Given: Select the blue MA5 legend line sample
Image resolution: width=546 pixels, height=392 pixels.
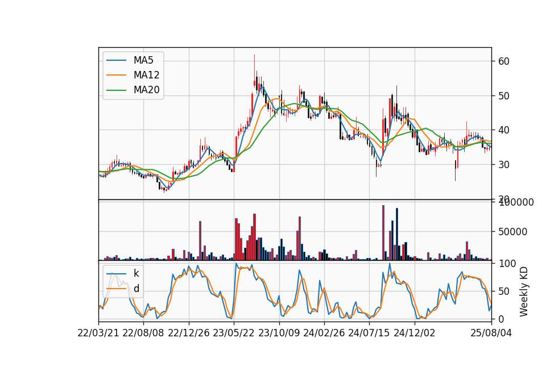Looking at the screenshot, I should coord(116,61).
